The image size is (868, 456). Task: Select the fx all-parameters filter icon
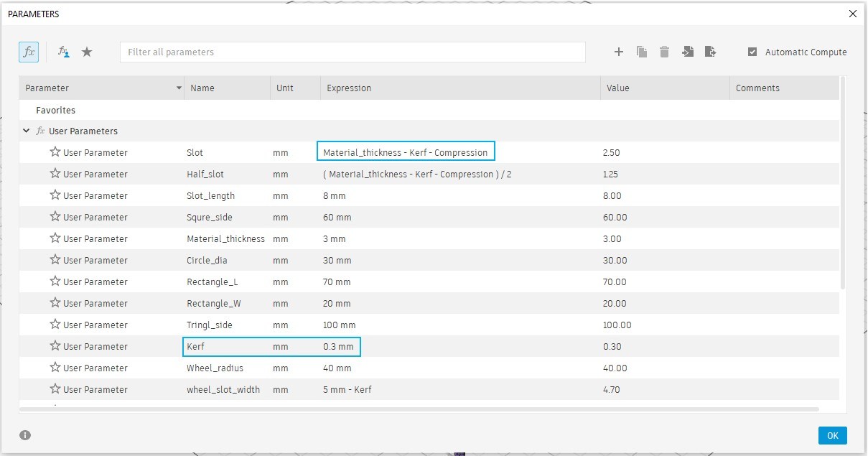(x=29, y=52)
